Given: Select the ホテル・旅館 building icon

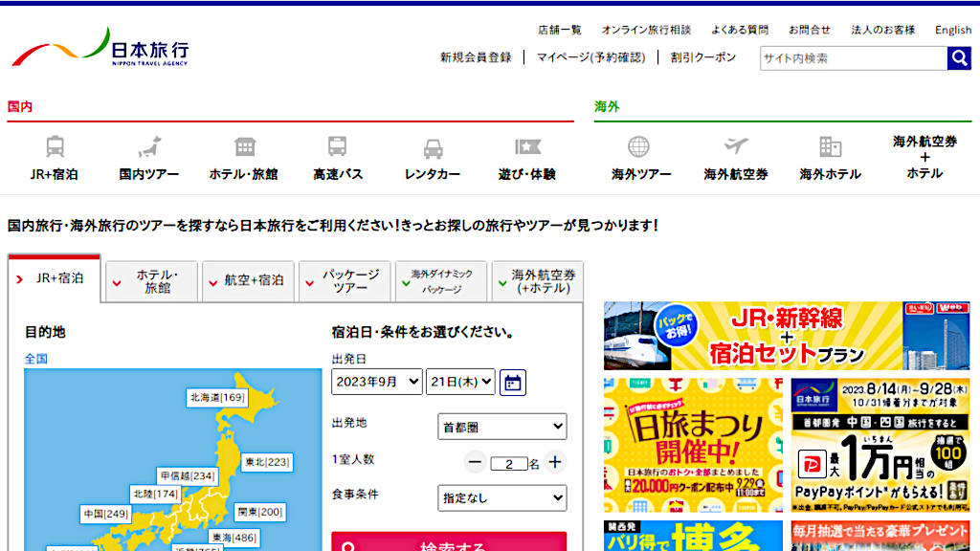Looking at the screenshot, I should point(244,146).
